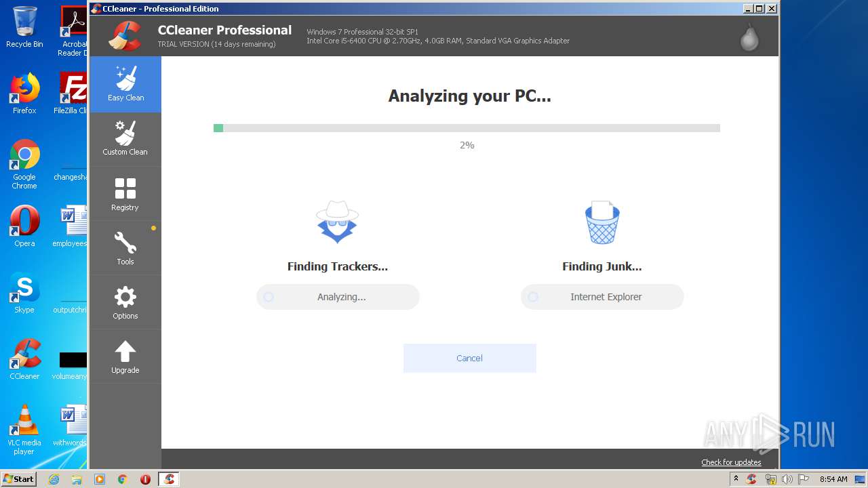Open Windows Explorer from taskbar

tap(77, 479)
